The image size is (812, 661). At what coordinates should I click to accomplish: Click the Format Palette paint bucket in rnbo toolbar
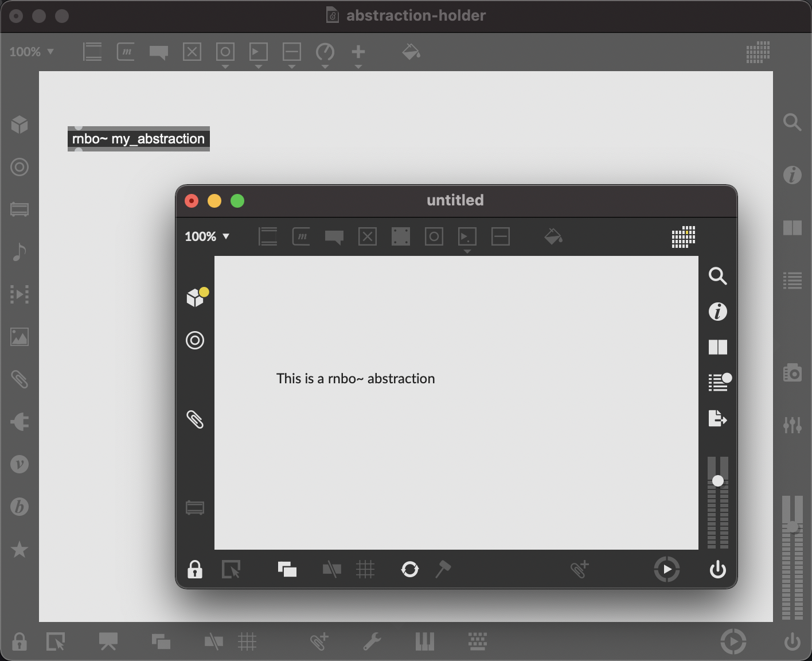click(553, 236)
